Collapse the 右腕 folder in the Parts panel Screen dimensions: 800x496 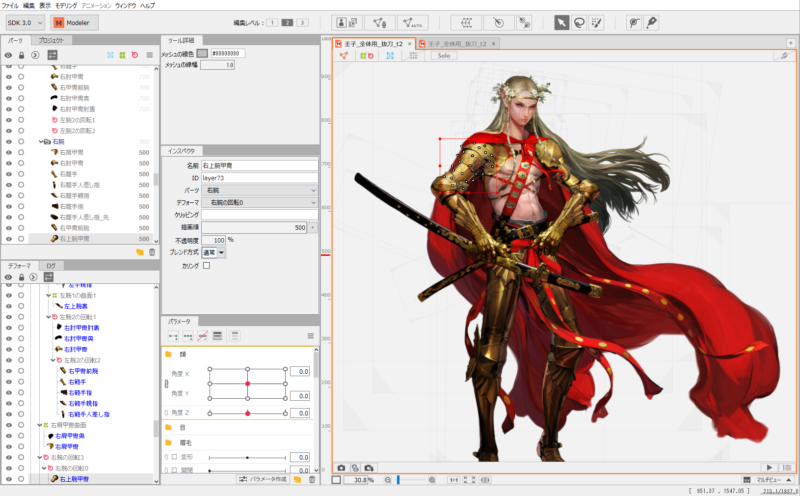(x=41, y=141)
